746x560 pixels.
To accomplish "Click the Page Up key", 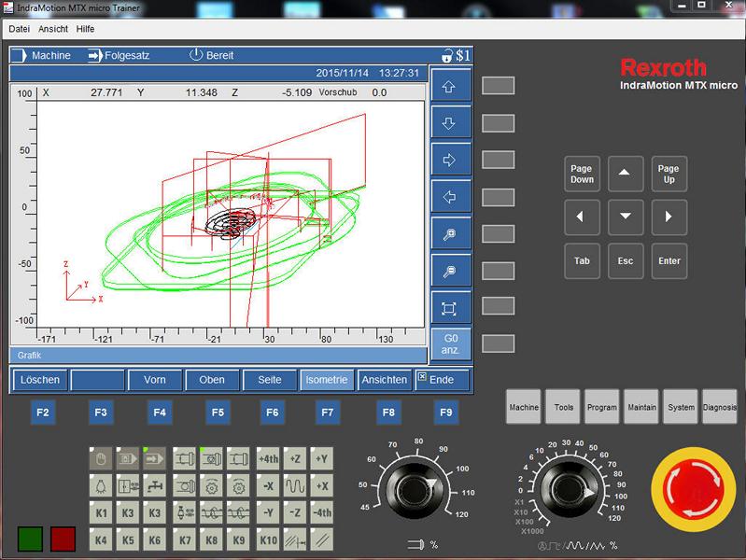I will 669,174.
